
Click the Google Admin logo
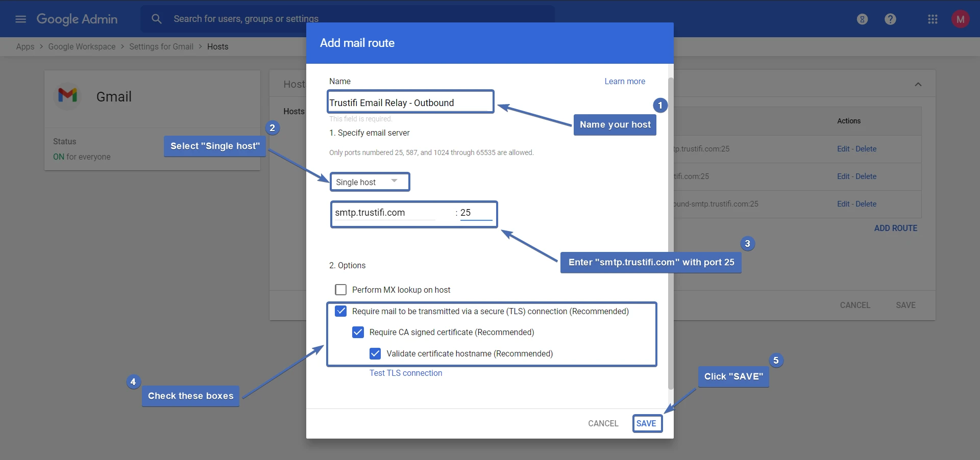pyautogui.click(x=77, y=19)
